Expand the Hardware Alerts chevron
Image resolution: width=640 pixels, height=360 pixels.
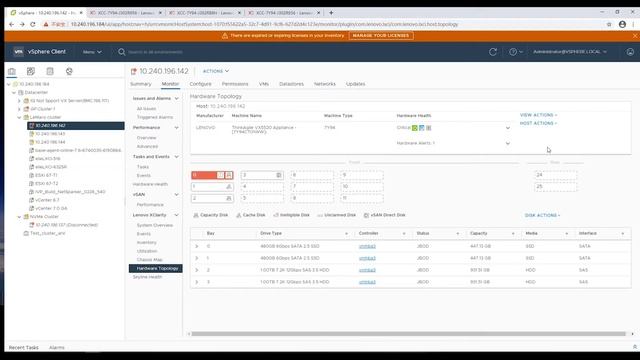(508, 143)
